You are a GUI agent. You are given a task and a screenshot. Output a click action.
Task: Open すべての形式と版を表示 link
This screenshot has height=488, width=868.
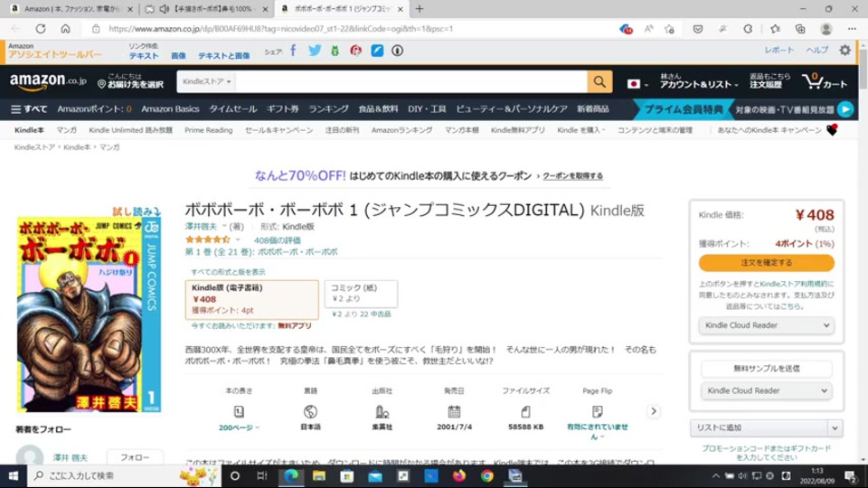pos(228,272)
